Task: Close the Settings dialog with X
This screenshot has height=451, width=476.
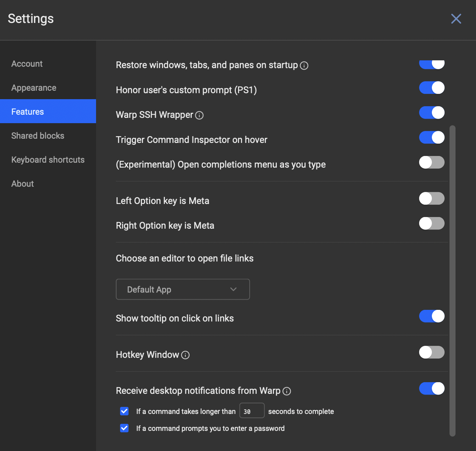Action: (x=456, y=19)
